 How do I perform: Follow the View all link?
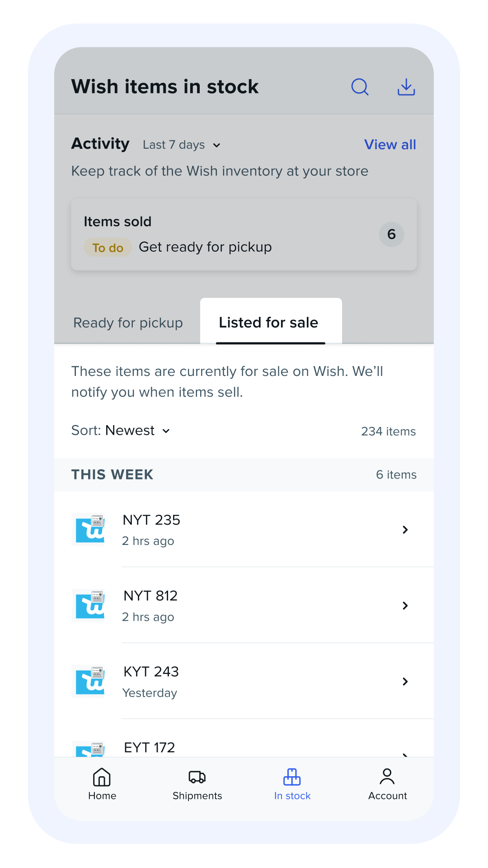pos(390,145)
